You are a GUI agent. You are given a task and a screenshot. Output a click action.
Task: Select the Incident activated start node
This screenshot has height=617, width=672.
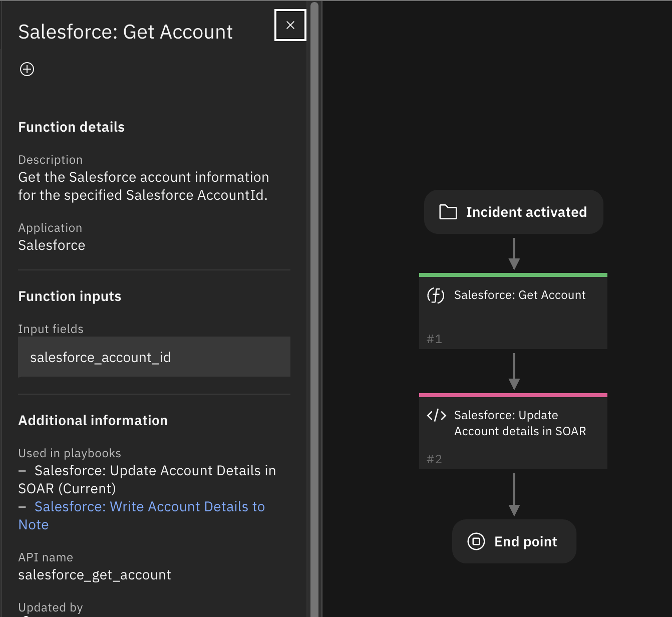pos(514,212)
